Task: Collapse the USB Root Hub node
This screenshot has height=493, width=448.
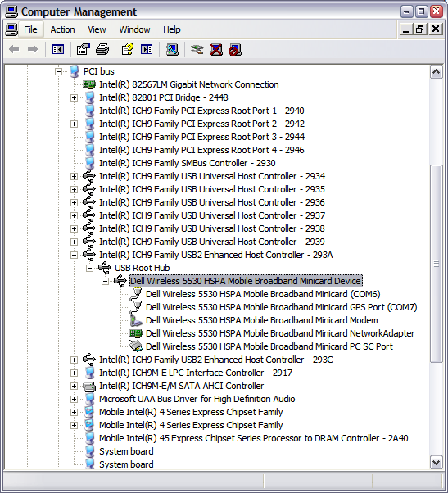Action: (89, 268)
